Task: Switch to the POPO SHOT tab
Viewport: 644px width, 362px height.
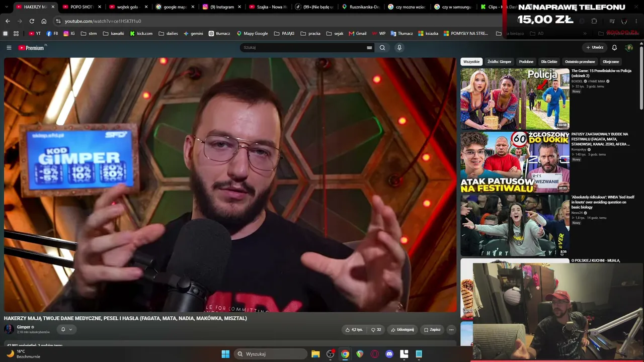Action: [81, 7]
